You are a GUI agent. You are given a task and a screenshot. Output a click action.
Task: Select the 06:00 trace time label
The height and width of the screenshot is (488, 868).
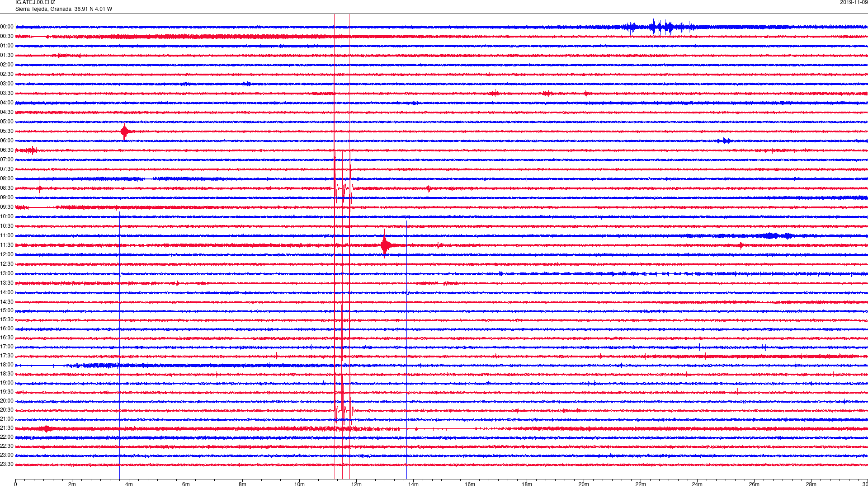coord(7,141)
